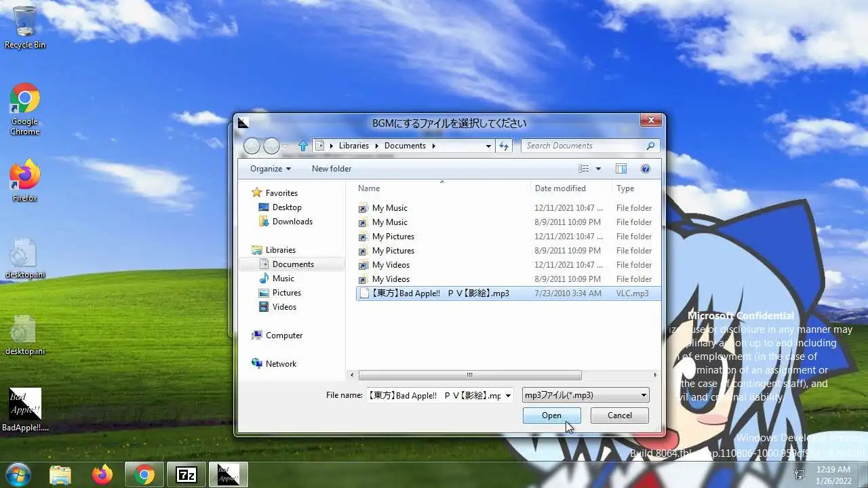Click the 7z taskbar icon
Viewport: 868px width, 488px height.
(x=186, y=474)
